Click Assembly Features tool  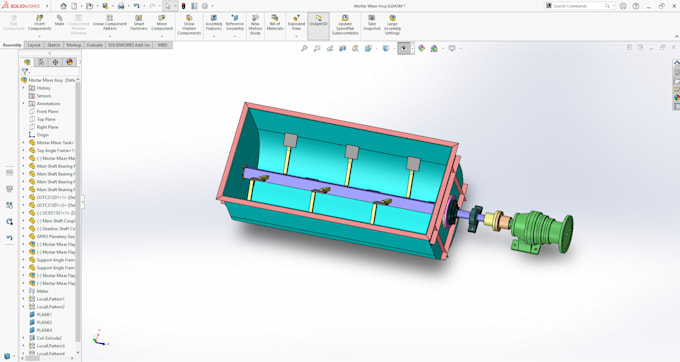(x=214, y=23)
